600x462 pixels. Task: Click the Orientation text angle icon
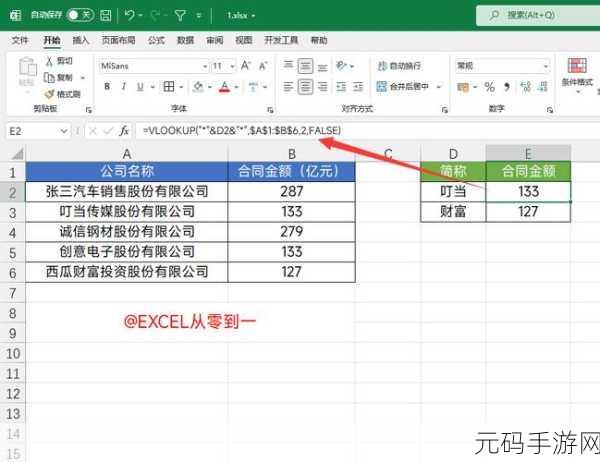click(x=341, y=65)
